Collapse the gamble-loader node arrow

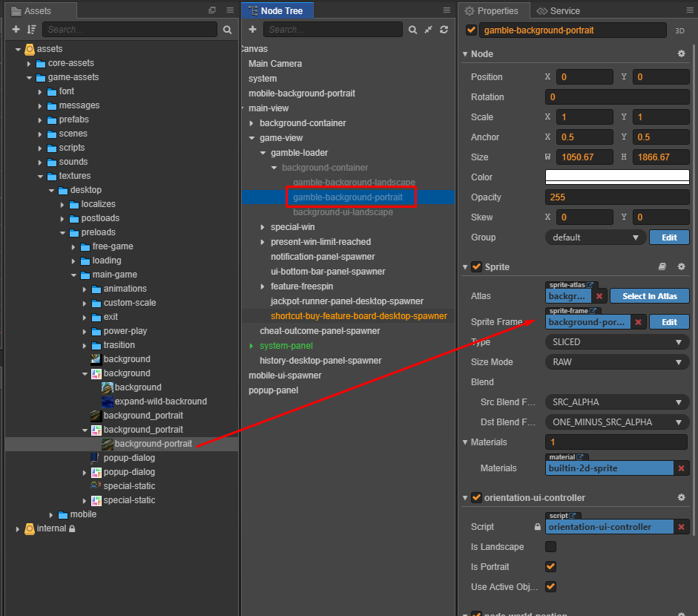point(263,153)
